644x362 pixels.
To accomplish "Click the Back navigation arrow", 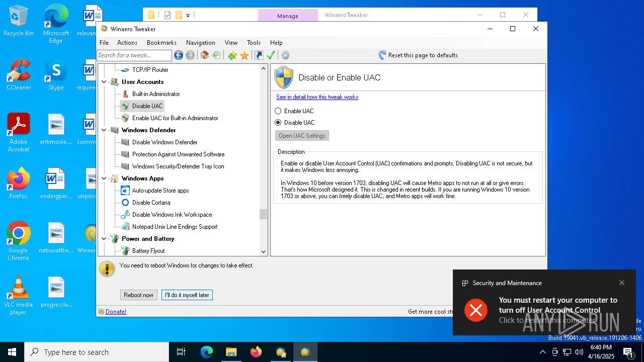I will point(179,55).
